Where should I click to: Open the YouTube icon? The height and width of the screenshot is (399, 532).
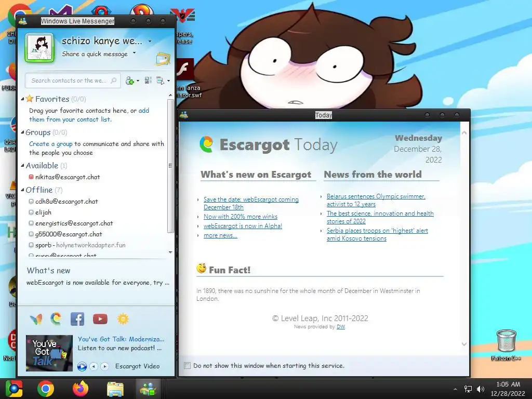[100, 319]
